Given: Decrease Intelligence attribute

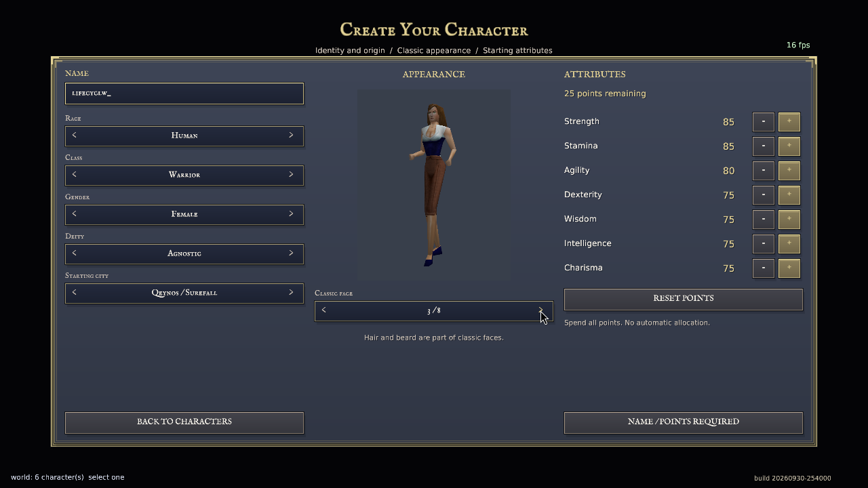Looking at the screenshot, I should [764, 244].
